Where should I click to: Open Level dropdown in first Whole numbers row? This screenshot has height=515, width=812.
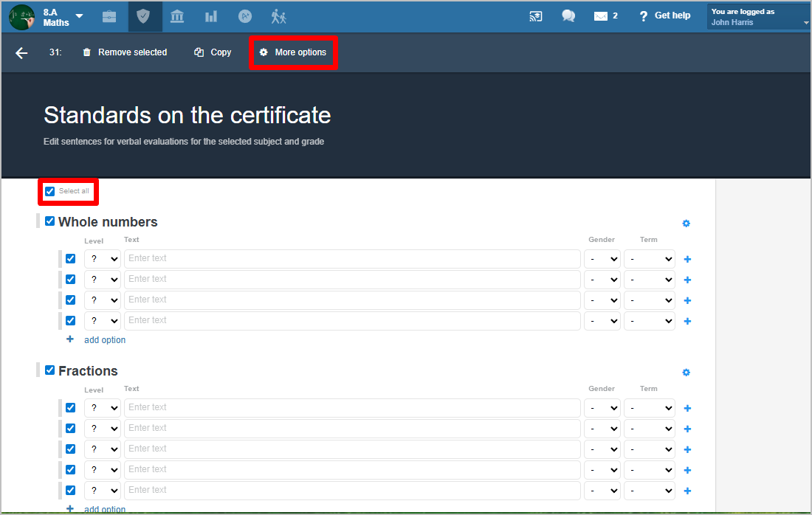(x=103, y=259)
